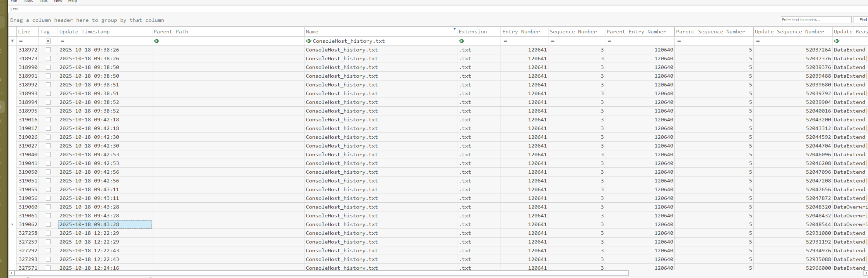Select the Line cell 319027
The height and width of the screenshot is (278, 868).
click(x=28, y=146)
